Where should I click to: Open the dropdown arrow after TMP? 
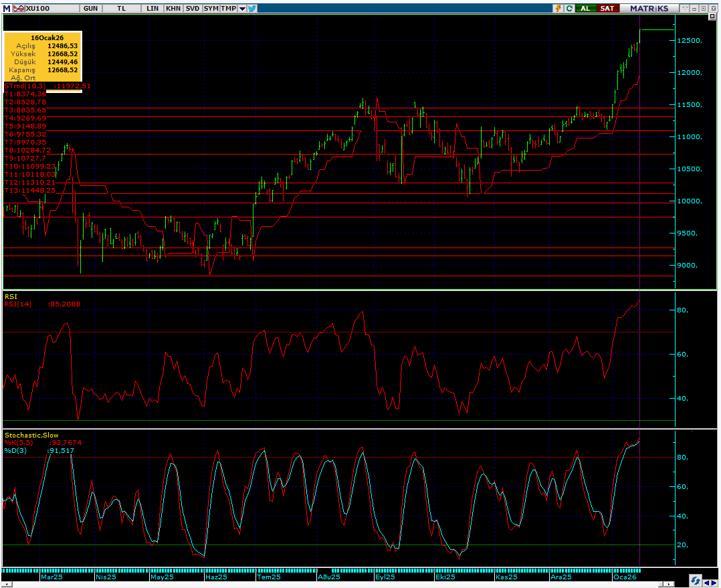coord(242,8)
